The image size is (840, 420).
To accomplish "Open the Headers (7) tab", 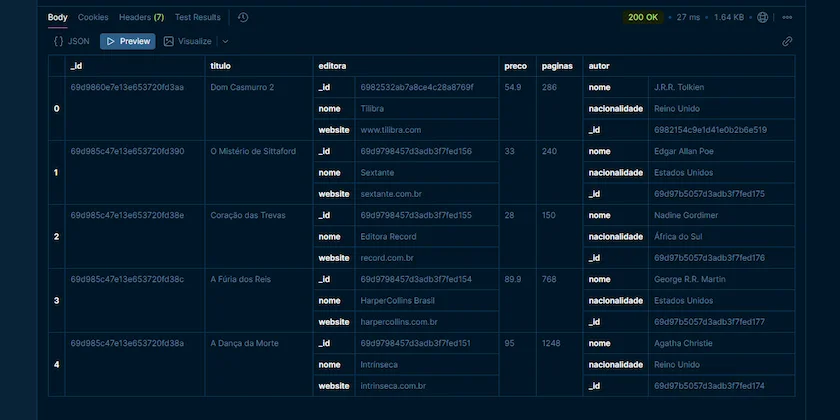I will (141, 17).
